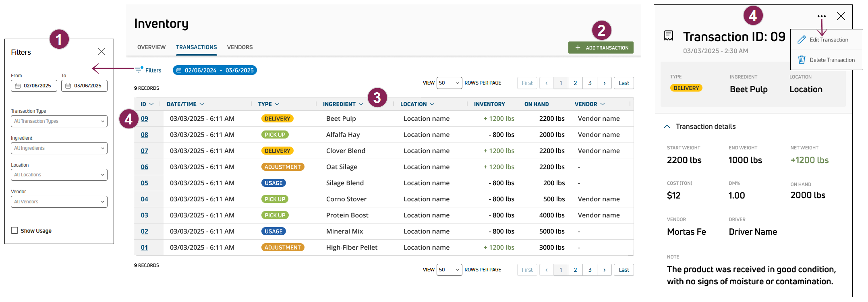The image size is (868, 302).
Task: Sort the table by Ingredient column
Action: pyautogui.click(x=343, y=104)
